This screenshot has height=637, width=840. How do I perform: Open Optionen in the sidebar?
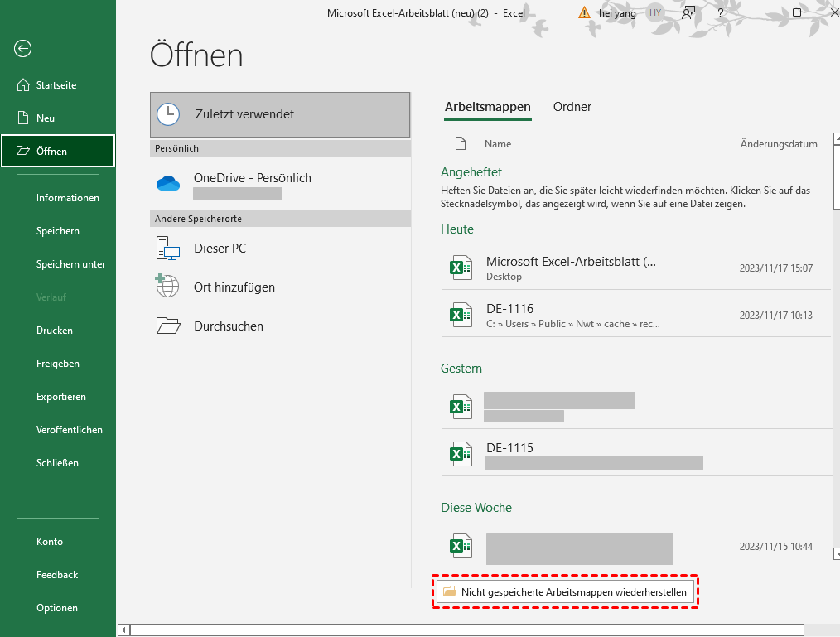click(57, 608)
